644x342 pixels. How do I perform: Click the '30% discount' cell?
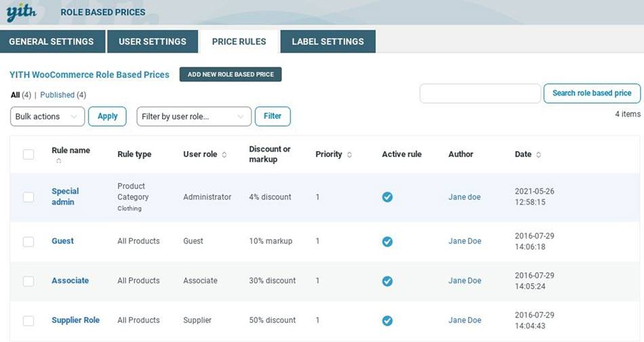[273, 280]
